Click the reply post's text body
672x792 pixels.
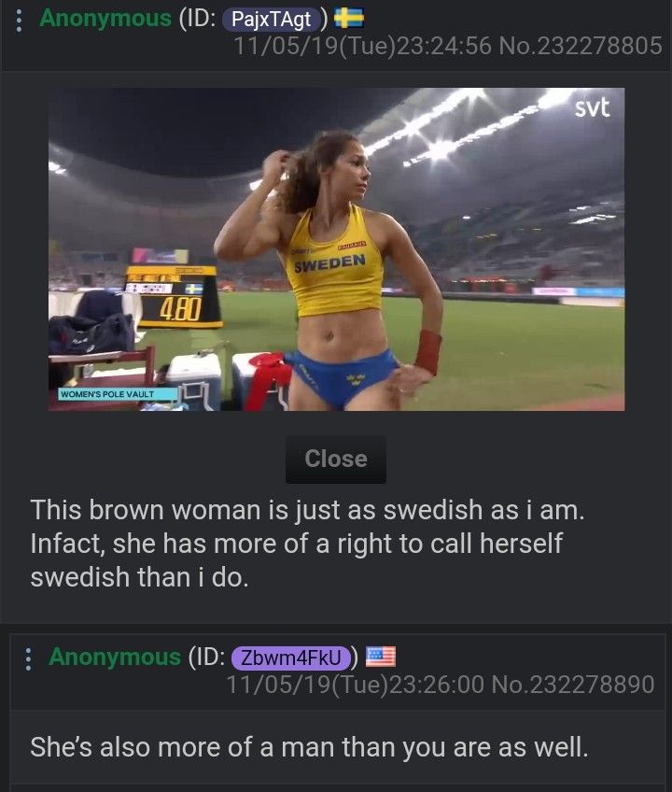coord(310,747)
